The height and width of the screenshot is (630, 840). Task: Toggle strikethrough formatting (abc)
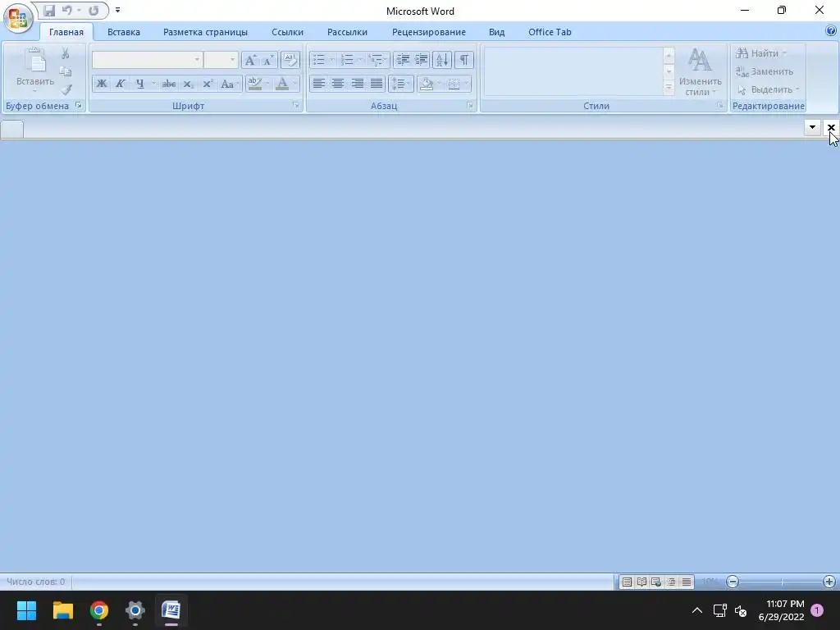(x=169, y=84)
